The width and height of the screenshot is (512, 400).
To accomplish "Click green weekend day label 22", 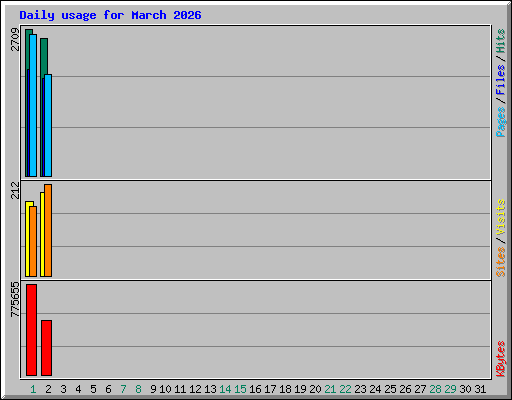I will click(x=345, y=389).
